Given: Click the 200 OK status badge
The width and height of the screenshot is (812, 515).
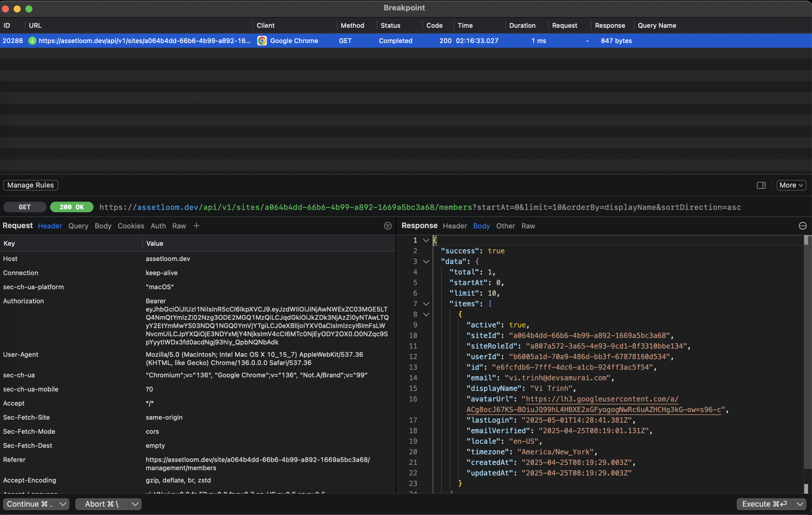Looking at the screenshot, I should 72,207.
